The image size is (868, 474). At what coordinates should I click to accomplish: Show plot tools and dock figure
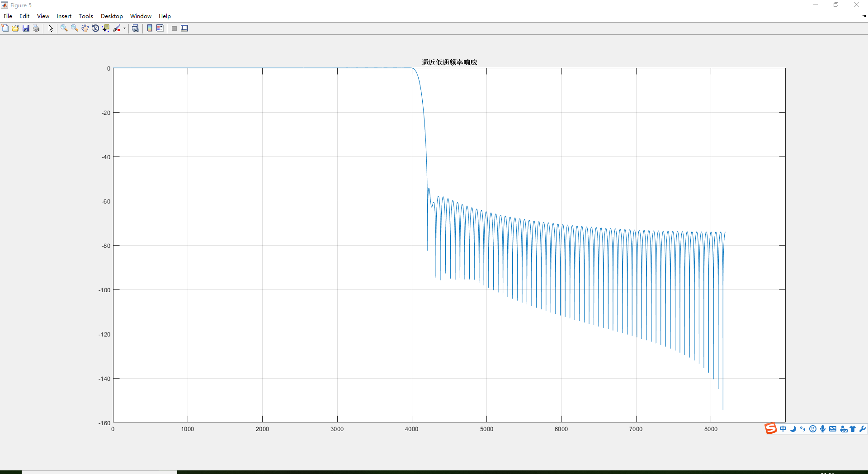point(184,28)
